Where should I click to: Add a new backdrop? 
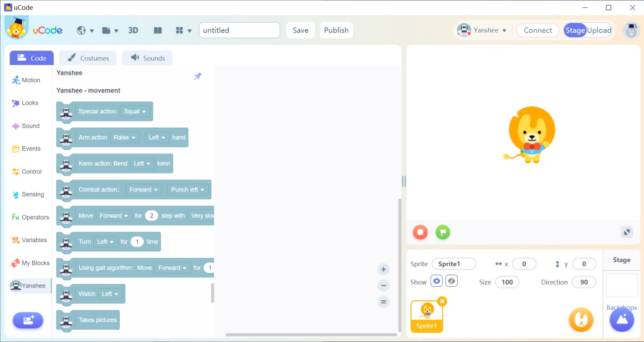pos(622,319)
